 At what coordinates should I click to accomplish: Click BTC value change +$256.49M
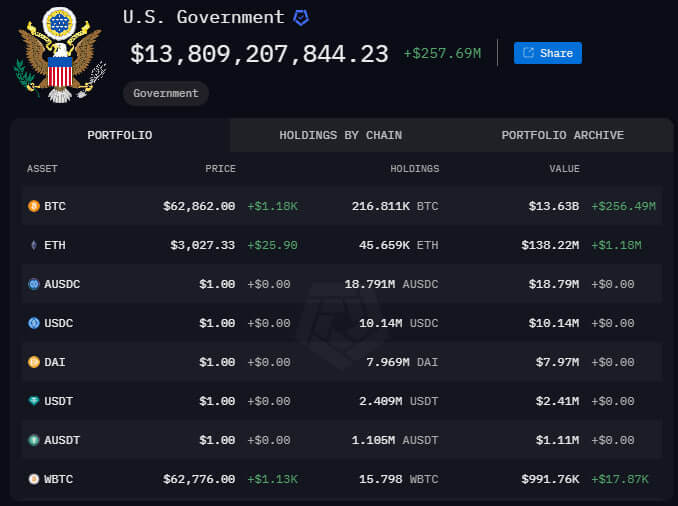[x=624, y=206]
